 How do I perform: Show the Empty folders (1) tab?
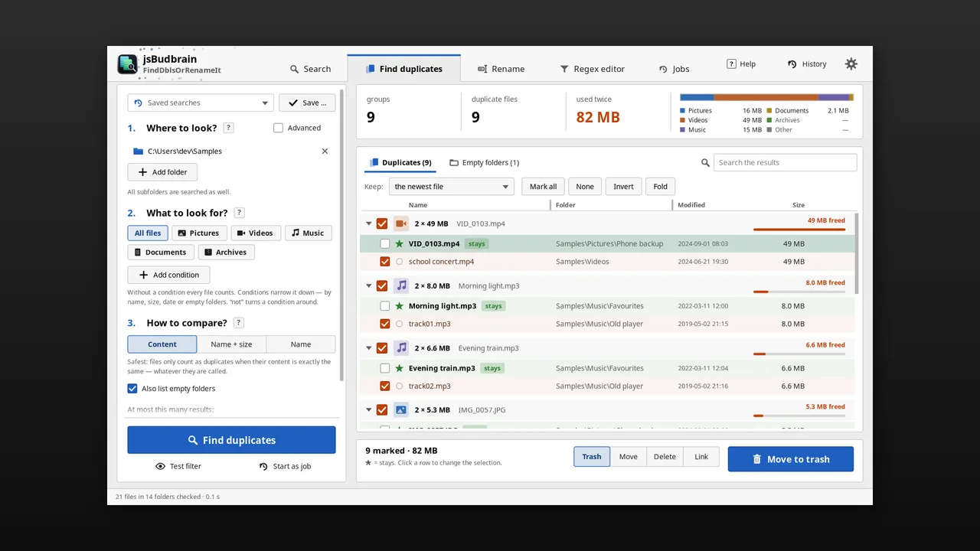click(485, 163)
